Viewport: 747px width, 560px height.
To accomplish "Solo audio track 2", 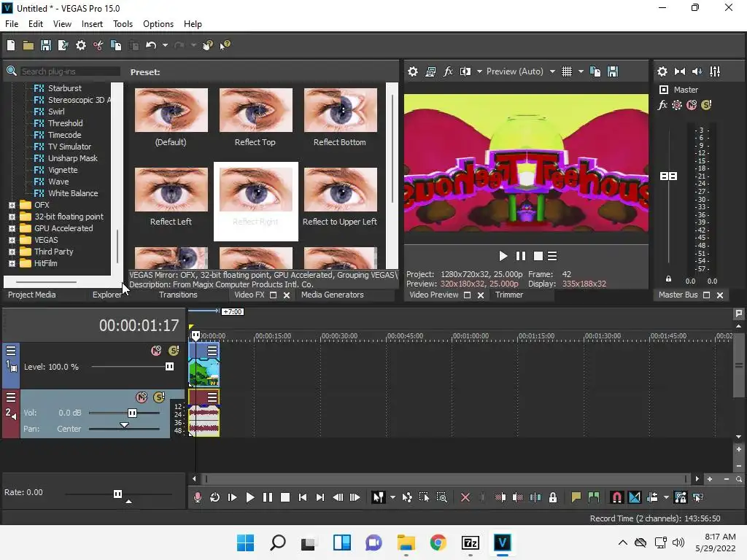I will pos(159,397).
